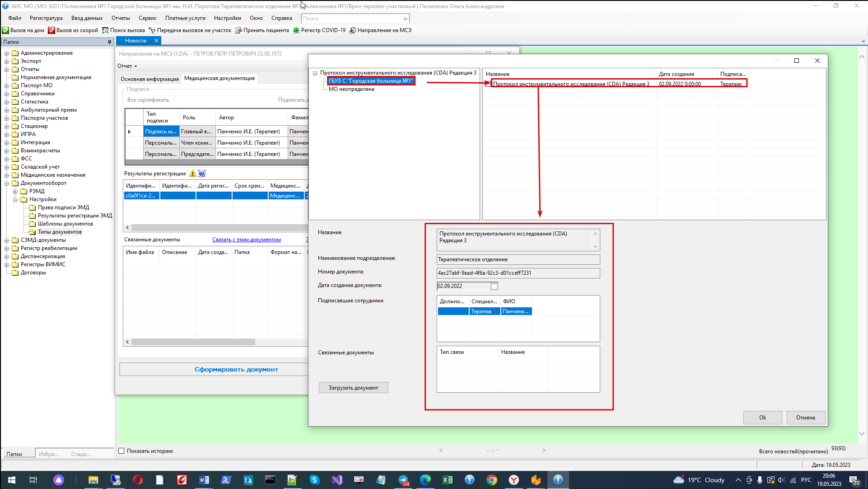Open Microsoft Edge from the taskbar
This screenshot has height=489, width=868.
tap(425, 480)
